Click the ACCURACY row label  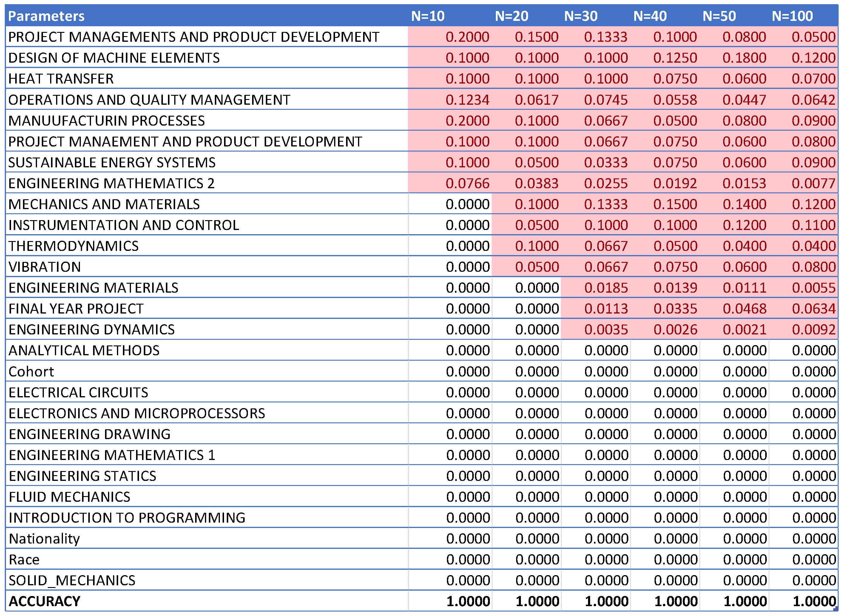[44, 601]
